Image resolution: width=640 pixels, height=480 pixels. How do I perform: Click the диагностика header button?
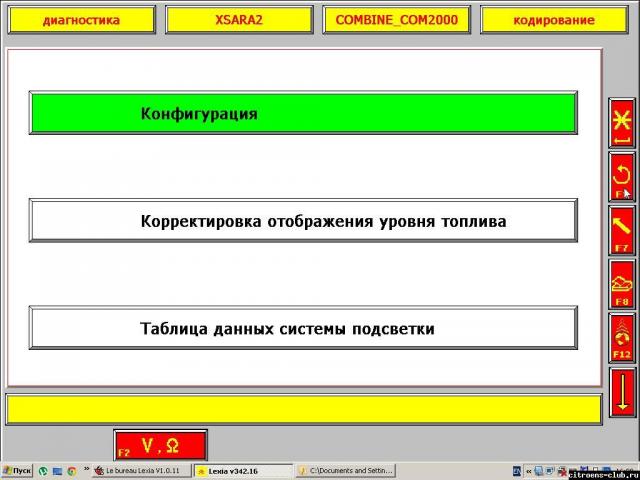coord(82,20)
